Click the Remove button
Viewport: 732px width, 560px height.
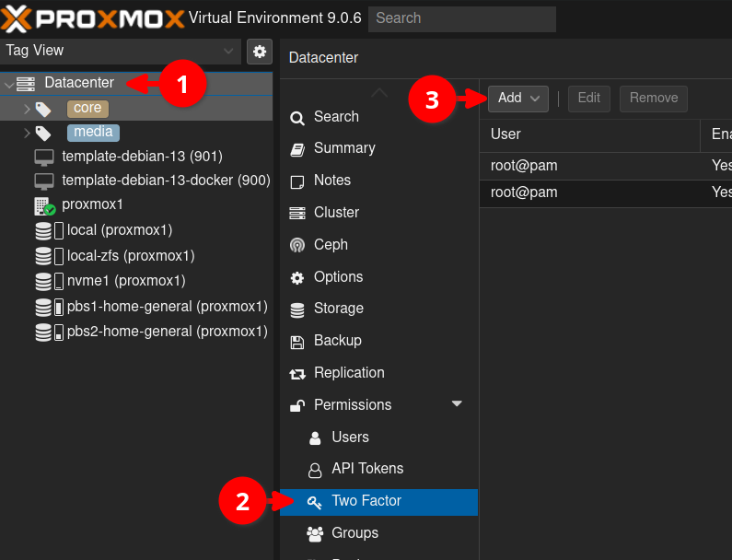(x=654, y=99)
